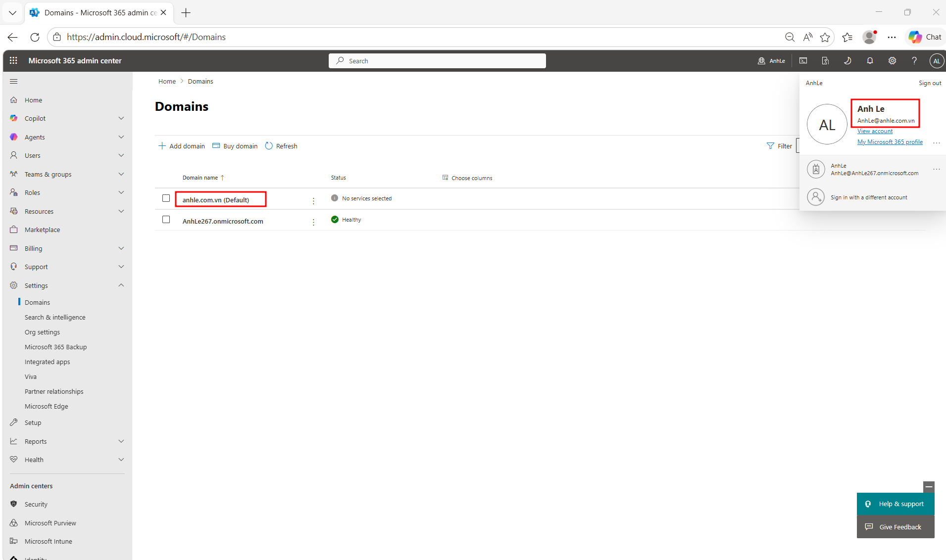946x560 pixels.
Task: Open Choose columns option
Action: pos(467,178)
